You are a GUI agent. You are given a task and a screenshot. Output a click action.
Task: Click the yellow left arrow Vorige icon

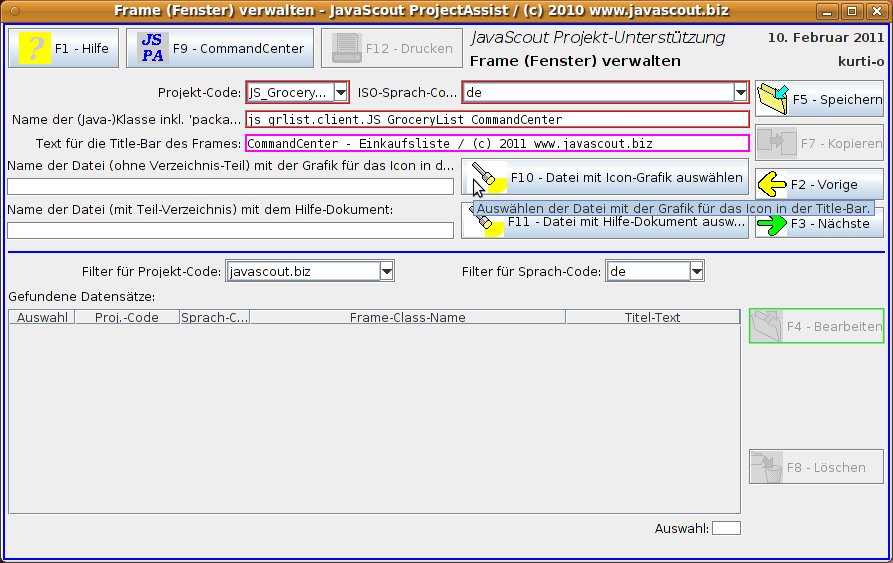(x=772, y=184)
